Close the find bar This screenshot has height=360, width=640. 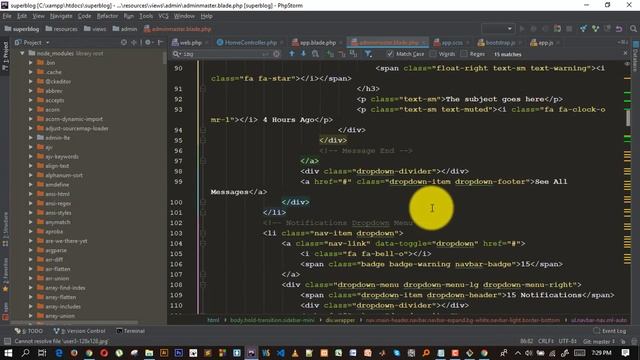[625, 53]
